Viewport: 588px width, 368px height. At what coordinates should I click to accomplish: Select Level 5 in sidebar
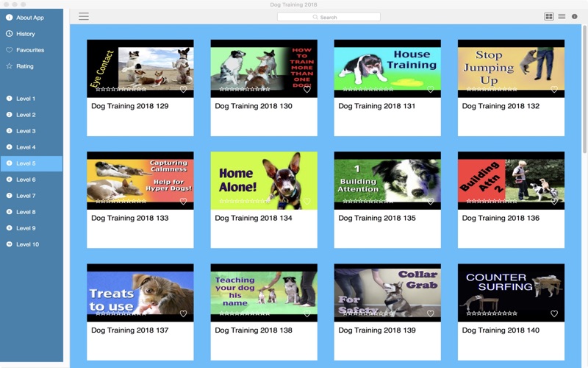coord(32,163)
